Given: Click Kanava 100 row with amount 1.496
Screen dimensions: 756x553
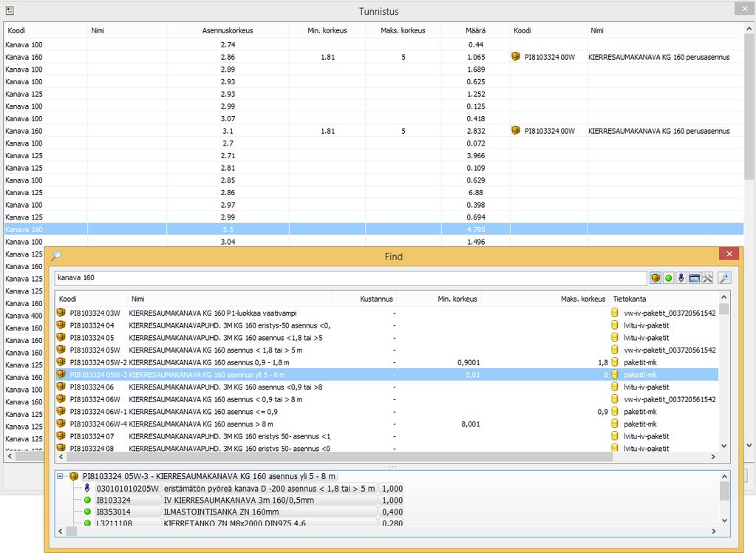Looking at the screenshot, I should click(x=374, y=241).
